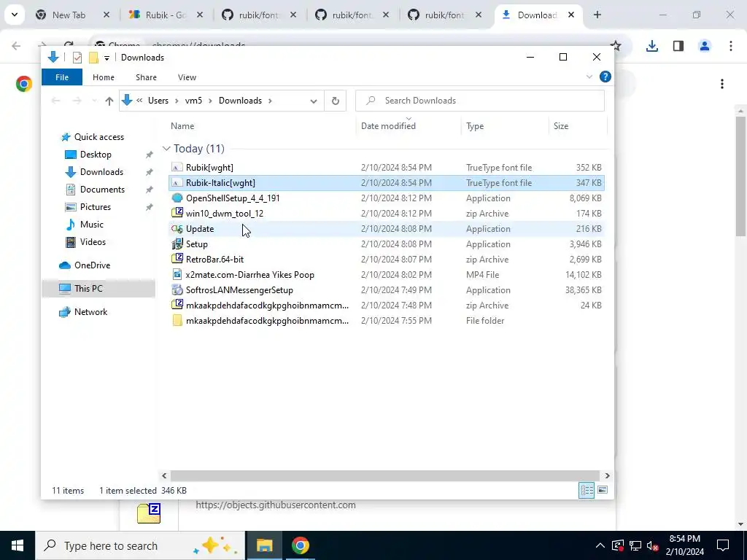
Task: Open a new Chrome tab with plus
Action: 597,15
